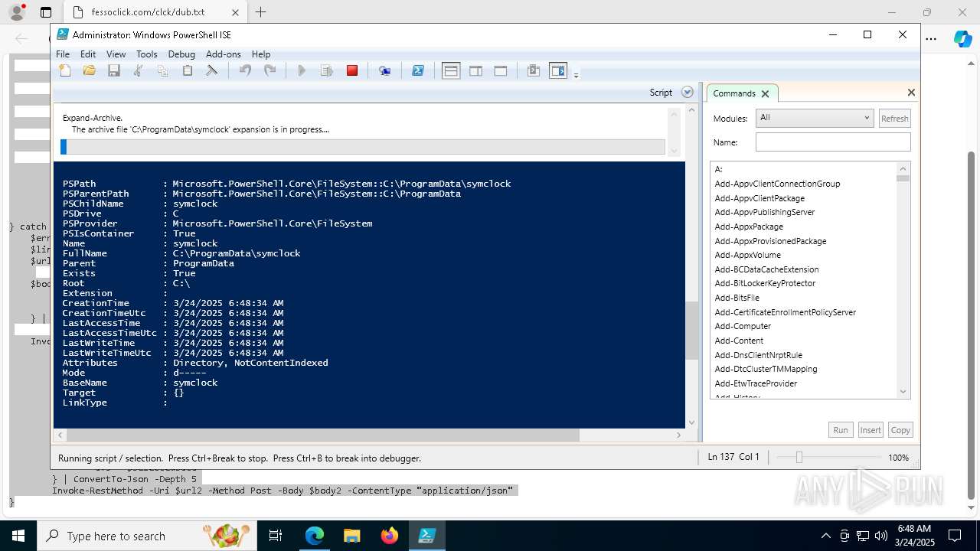Open Firefox from the taskbar

390,536
